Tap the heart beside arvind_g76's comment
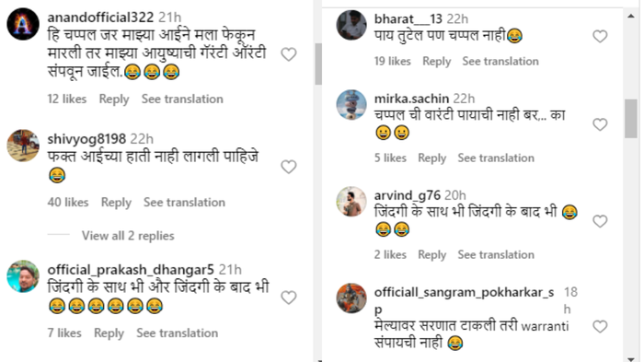Image resolution: width=644 pixels, height=362 pixels. point(600,221)
